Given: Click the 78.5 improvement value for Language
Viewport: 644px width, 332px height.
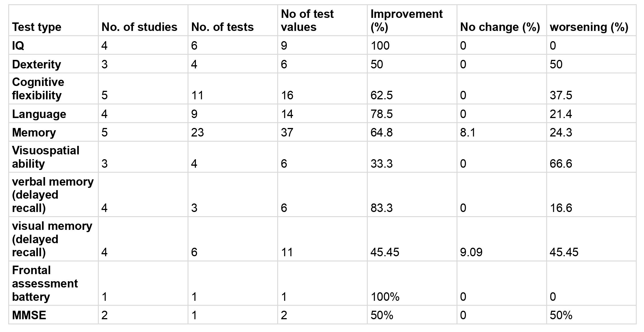Looking at the screenshot, I should (381, 114).
